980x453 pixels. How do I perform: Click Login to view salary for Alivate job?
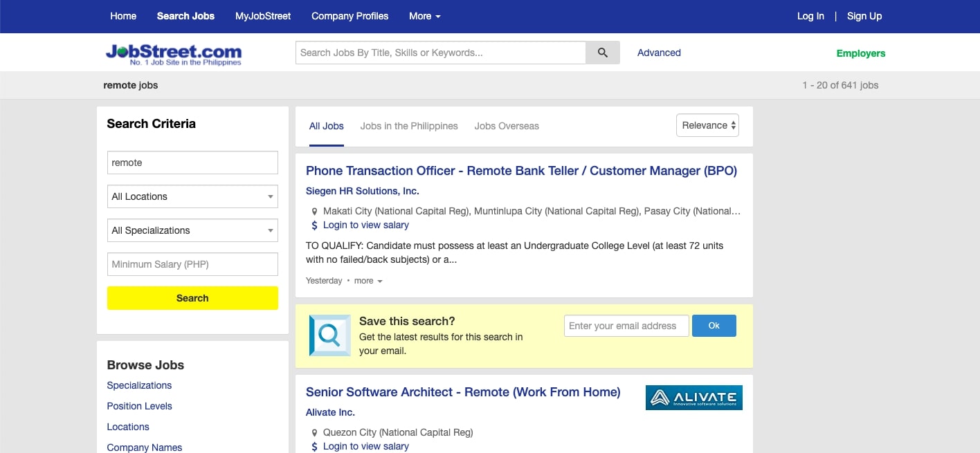[x=366, y=447]
